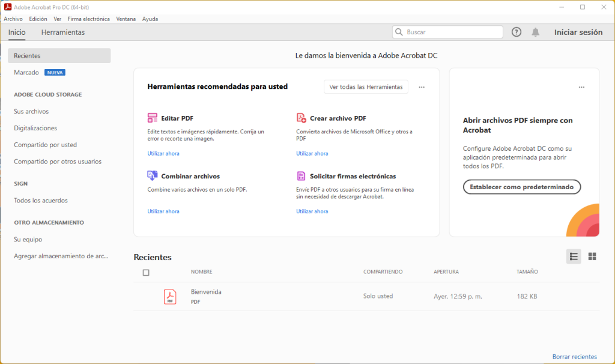Click Establecer como predeterminado button
Image resolution: width=615 pixels, height=364 pixels.
pyautogui.click(x=522, y=187)
